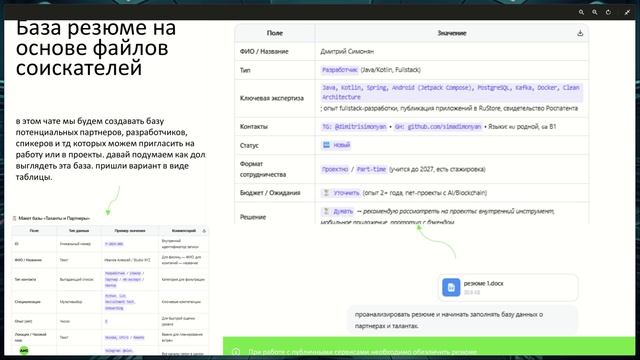The width and height of the screenshot is (640, 360).
Task: Open the blue резюме 1.docx file icon
Action: click(451, 287)
